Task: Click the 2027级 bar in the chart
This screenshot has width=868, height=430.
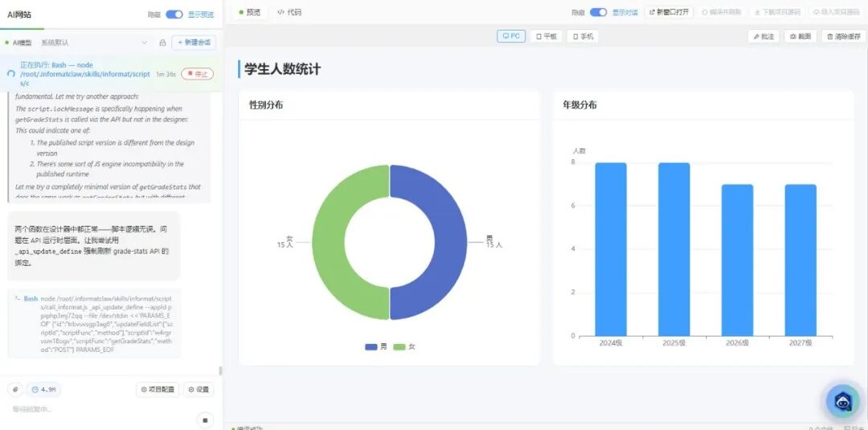Action: [x=800, y=260]
